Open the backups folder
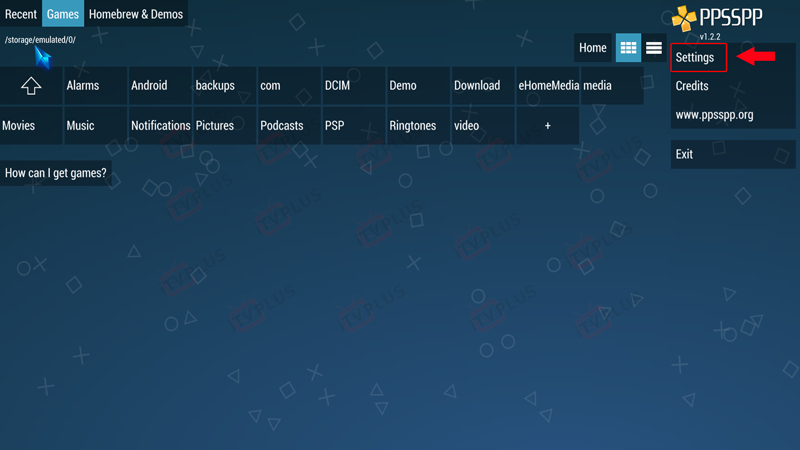Screen dimensions: 800x450 pyautogui.click(x=225, y=86)
